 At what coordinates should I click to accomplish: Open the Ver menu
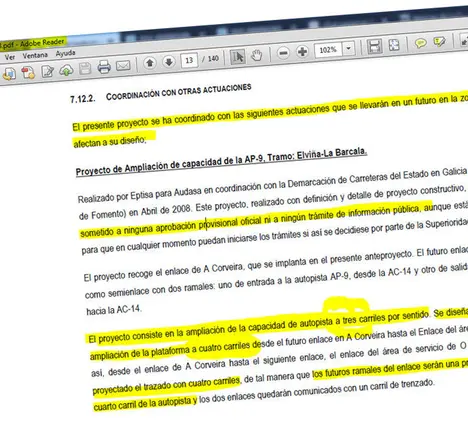10,57
